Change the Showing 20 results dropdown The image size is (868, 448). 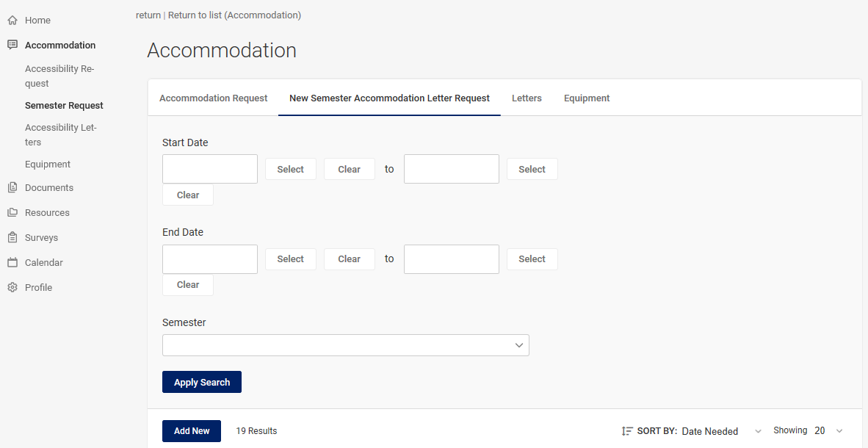click(828, 431)
